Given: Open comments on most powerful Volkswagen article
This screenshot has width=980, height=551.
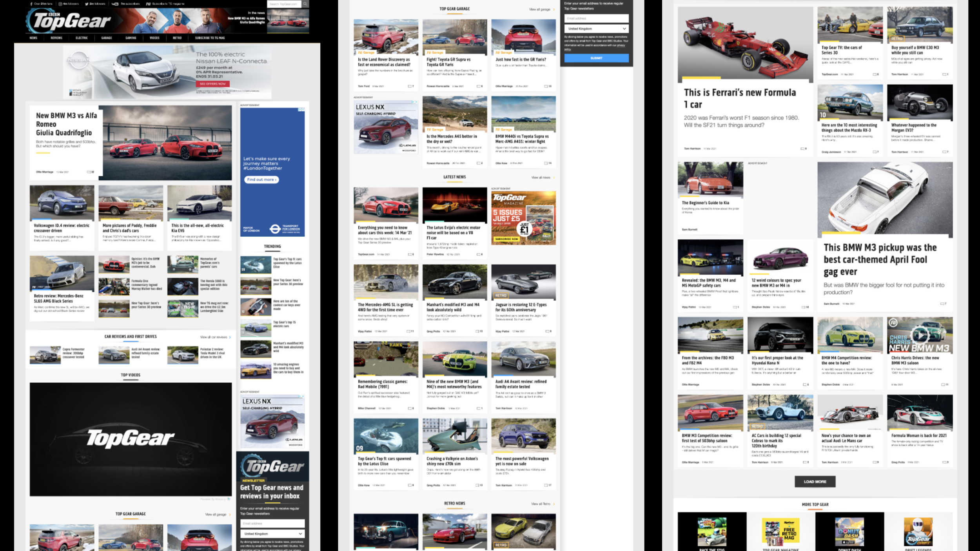Looking at the screenshot, I should tap(548, 485).
